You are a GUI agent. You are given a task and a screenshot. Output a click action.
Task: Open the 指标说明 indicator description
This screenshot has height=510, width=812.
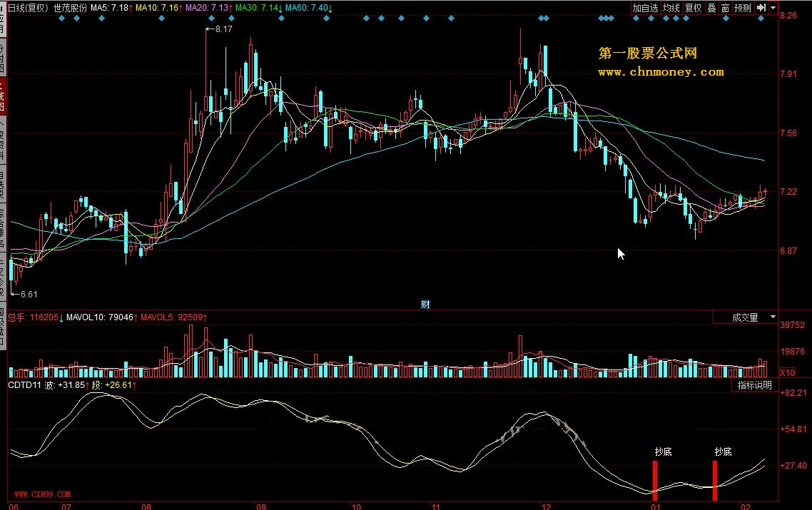coord(754,385)
